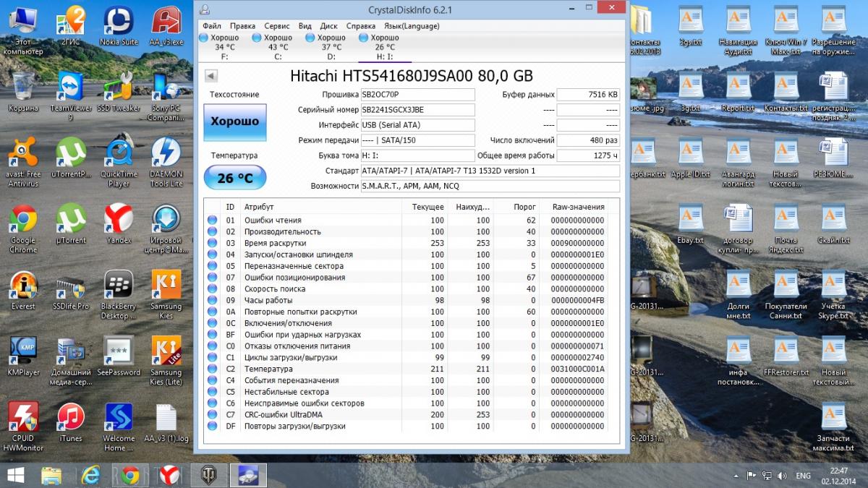Click the status circle for 05 Переназначенные сектора
Viewport: 868px width, 488px height.
click(x=212, y=266)
